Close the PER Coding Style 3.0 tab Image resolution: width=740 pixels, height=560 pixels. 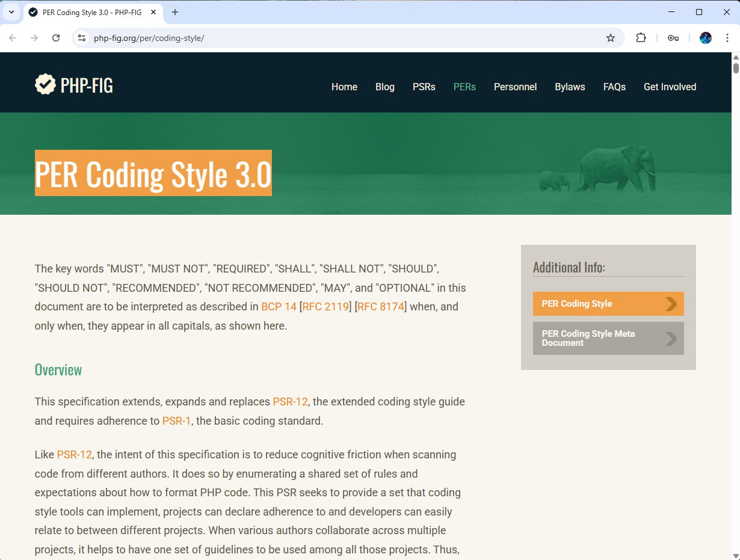coord(153,12)
